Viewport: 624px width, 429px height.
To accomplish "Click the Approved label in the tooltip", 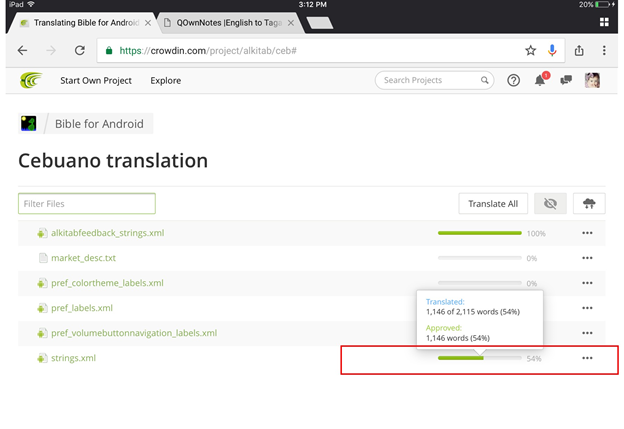I will click(x=444, y=328).
